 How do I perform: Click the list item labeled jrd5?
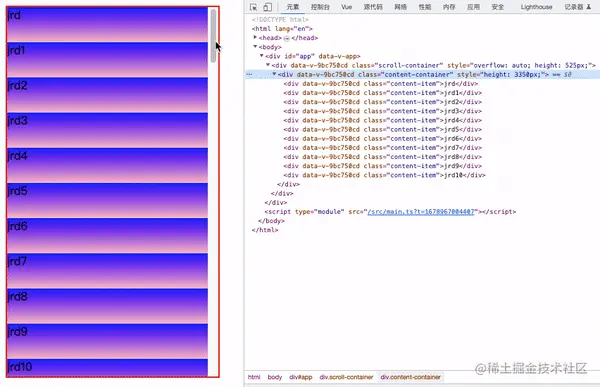107,201
